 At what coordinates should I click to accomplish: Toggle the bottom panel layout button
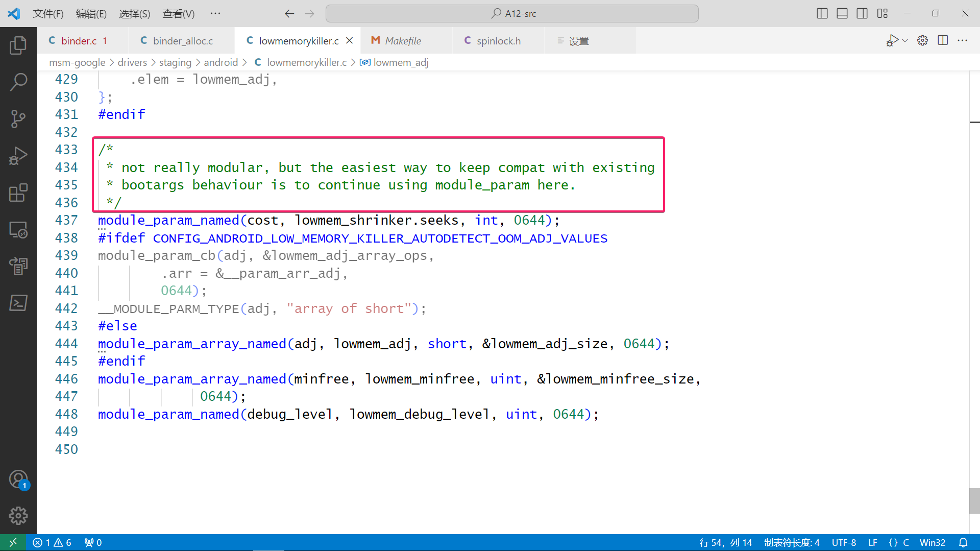coord(842,14)
